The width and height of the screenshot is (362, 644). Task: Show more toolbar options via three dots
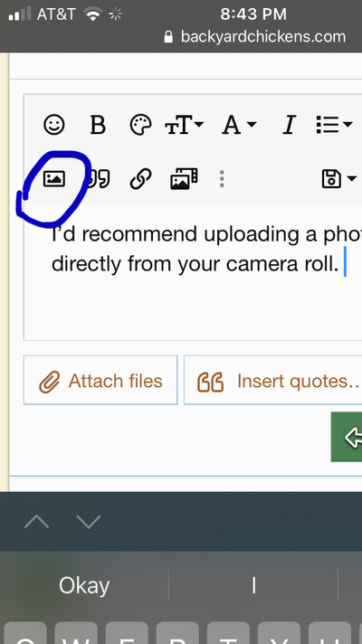tap(222, 179)
